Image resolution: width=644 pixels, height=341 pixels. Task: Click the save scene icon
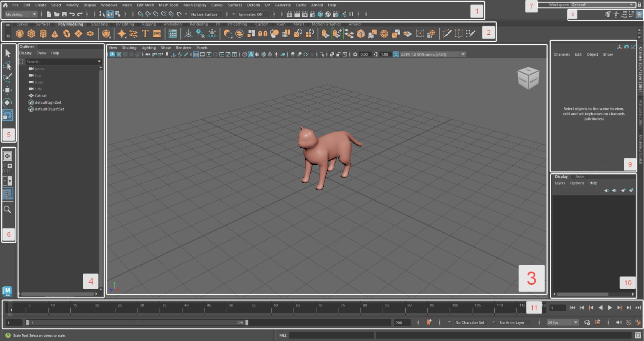tap(64, 14)
